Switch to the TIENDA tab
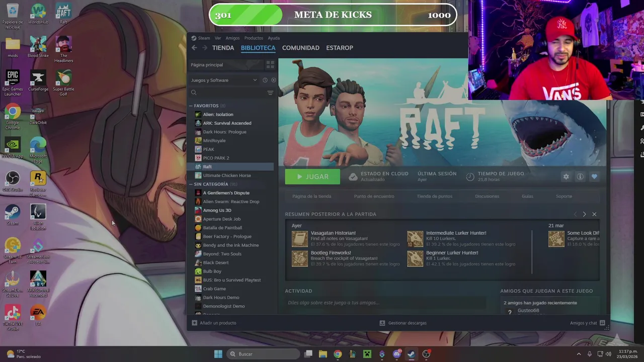Screen dimensions: 644x362 (223, 48)
